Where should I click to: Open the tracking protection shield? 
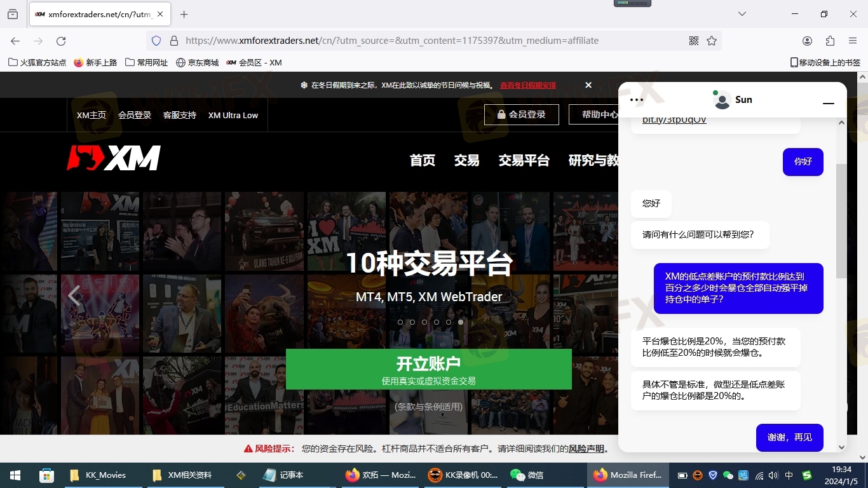click(156, 41)
